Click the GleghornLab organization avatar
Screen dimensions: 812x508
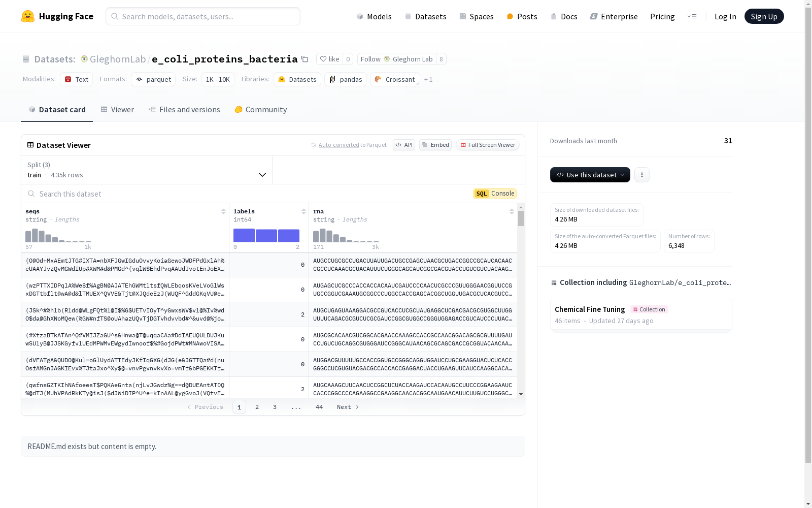pyautogui.click(x=84, y=59)
